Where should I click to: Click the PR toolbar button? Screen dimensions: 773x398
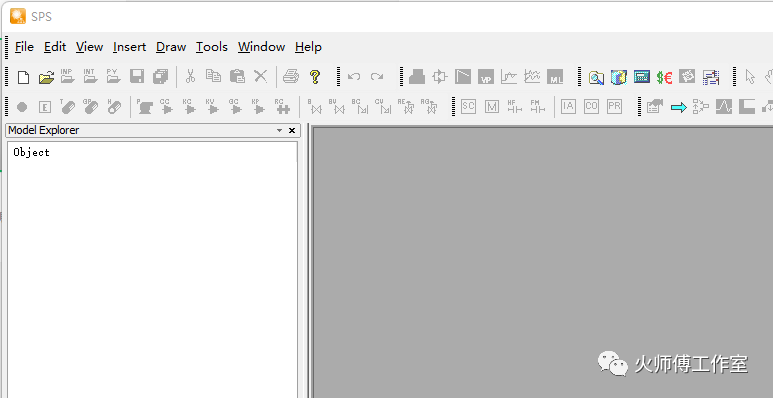[x=614, y=106]
